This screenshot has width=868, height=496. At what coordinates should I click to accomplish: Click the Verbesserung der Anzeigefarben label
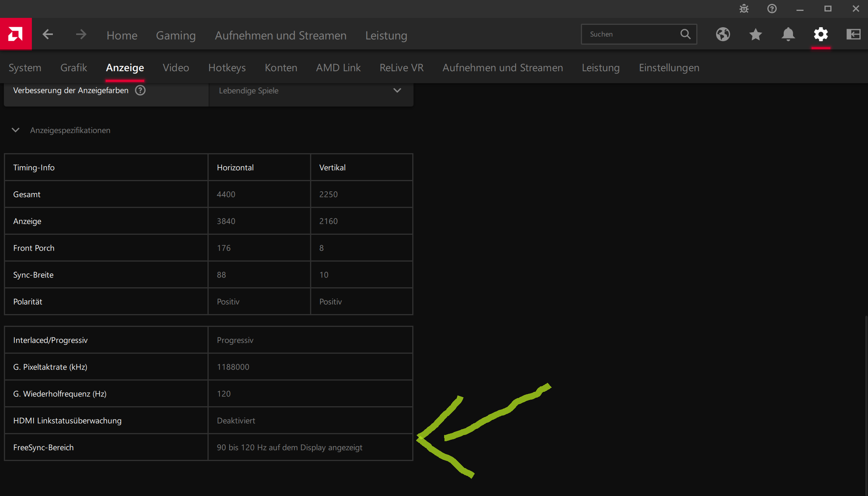(71, 91)
